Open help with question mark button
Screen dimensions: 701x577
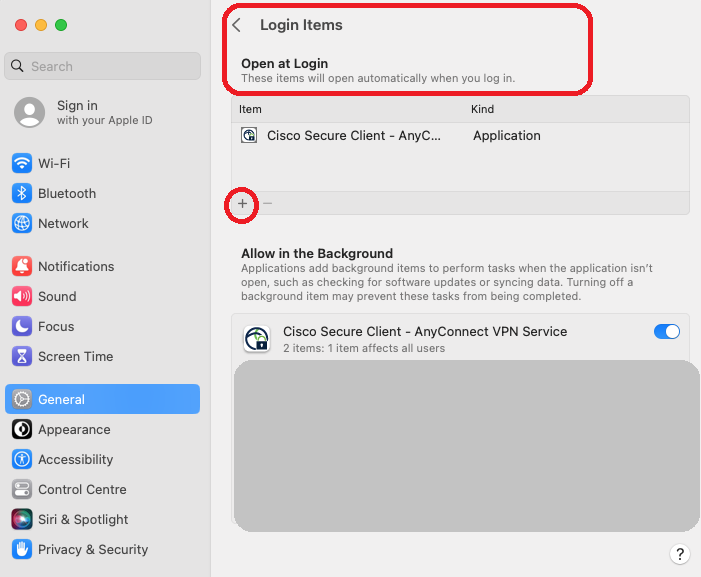680,554
